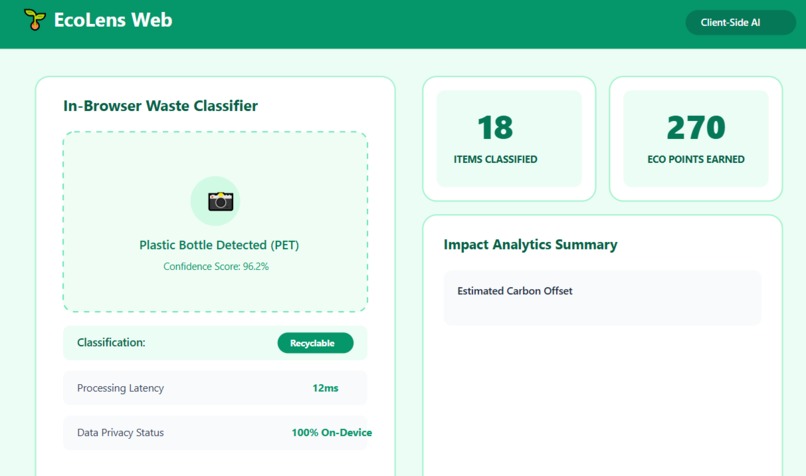Screen dimensions: 806x476
Task: Click the Plastic Bottle Detected (PET) text
Action: pos(219,245)
